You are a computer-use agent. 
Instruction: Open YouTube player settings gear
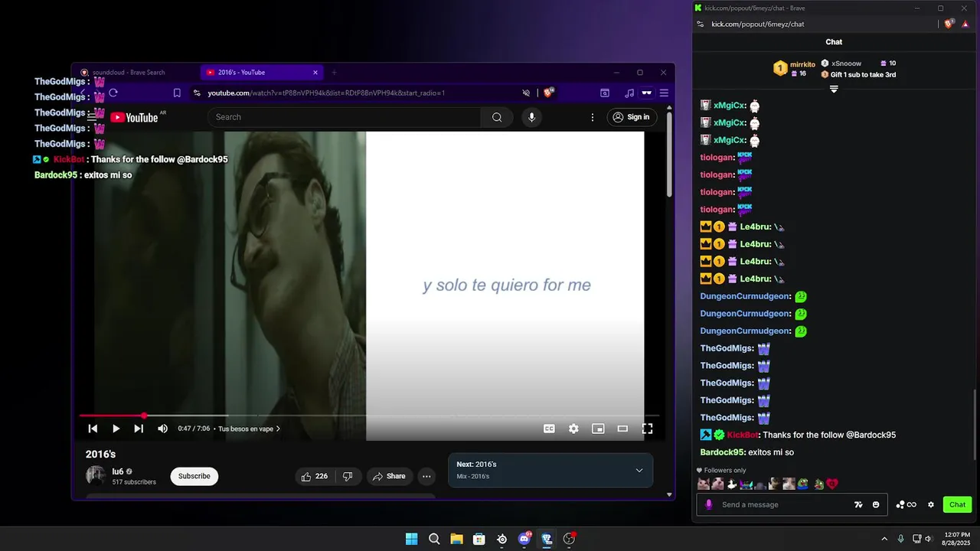[573, 429]
